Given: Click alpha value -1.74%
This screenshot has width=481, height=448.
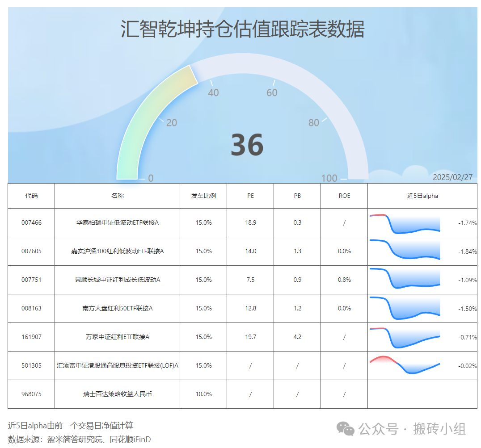Looking at the screenshot, I should [468, 223].
